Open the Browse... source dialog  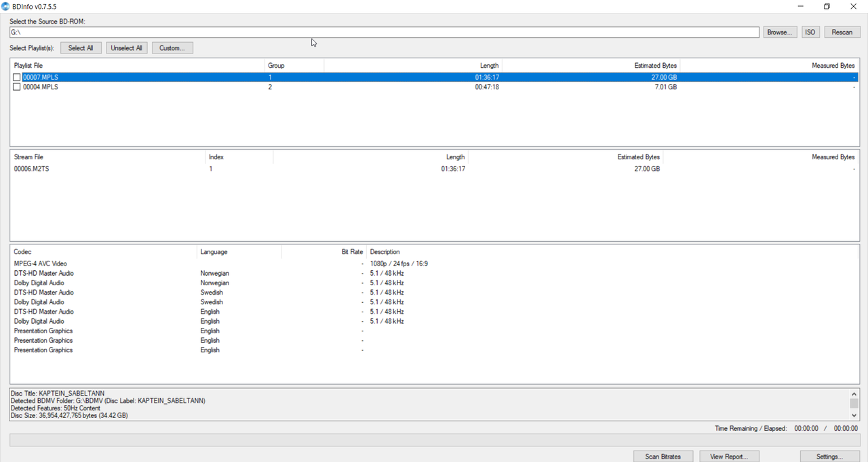point(780,32)
